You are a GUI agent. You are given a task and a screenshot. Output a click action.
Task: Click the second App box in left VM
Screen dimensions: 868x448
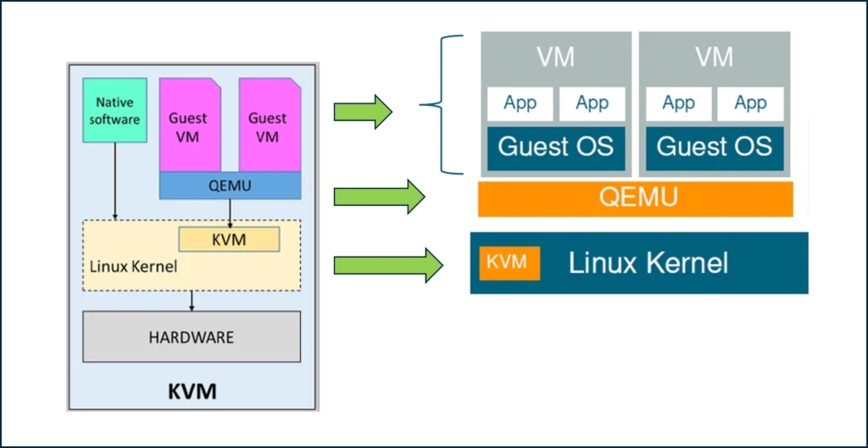tap(592, 103)
